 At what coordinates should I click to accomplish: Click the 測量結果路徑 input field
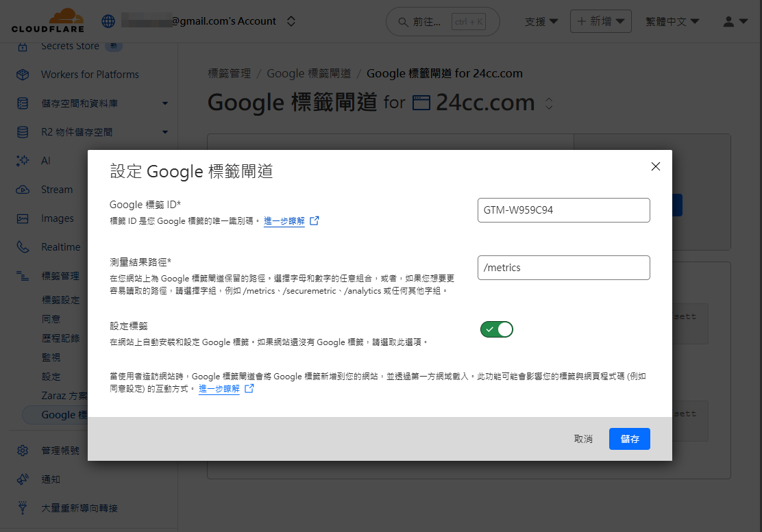[x=564, y=268]
